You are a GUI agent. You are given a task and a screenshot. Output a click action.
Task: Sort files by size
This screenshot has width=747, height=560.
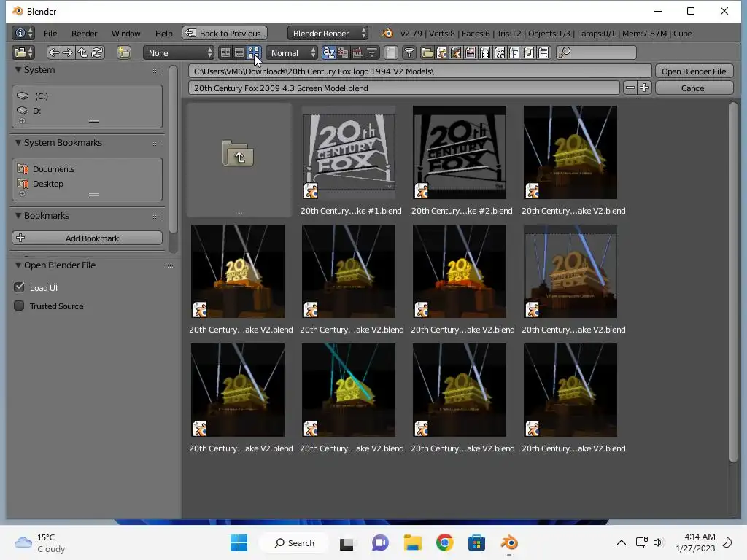tap(372, 52)
